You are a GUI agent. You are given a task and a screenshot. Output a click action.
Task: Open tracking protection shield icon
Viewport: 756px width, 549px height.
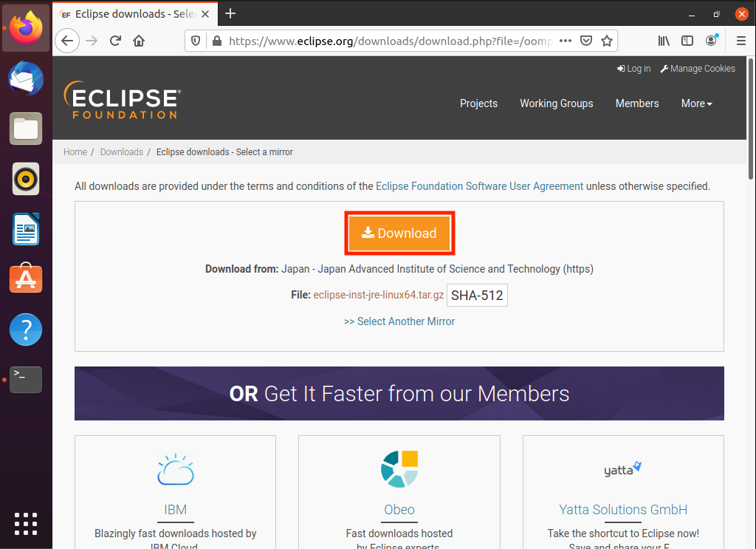point(195,41)
